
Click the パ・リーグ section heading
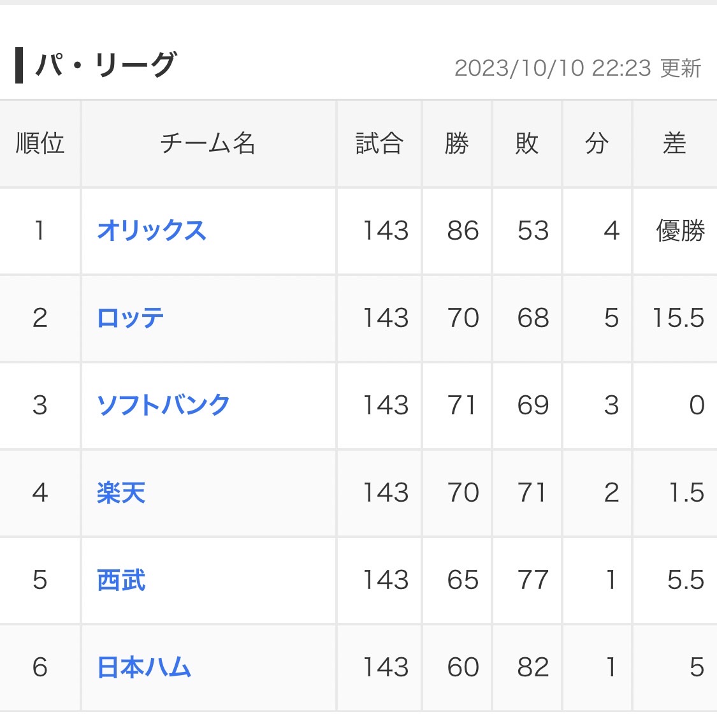pos(105,66)
